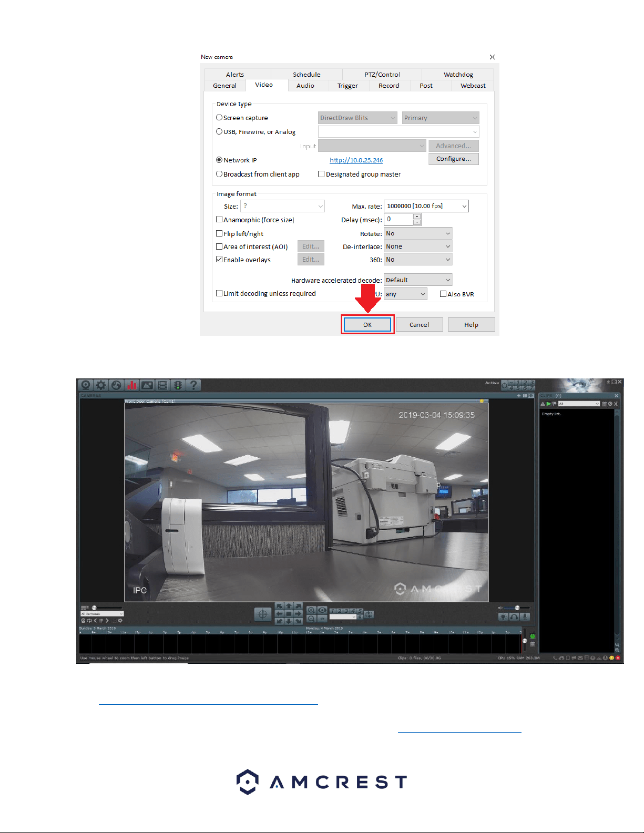The width and height of the screenshot is (644, 833).
Task: Open the 'any' dropdown
Action: click(x=405, y=294)
